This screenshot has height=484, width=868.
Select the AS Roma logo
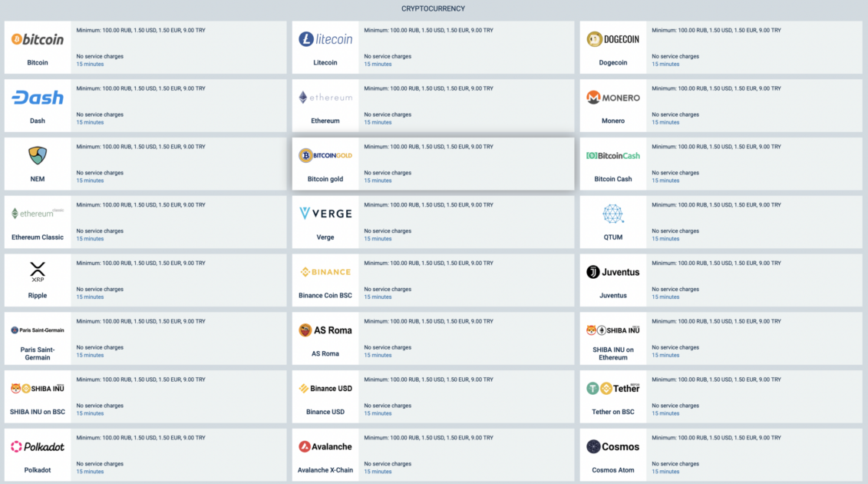[x=325, y=330]
